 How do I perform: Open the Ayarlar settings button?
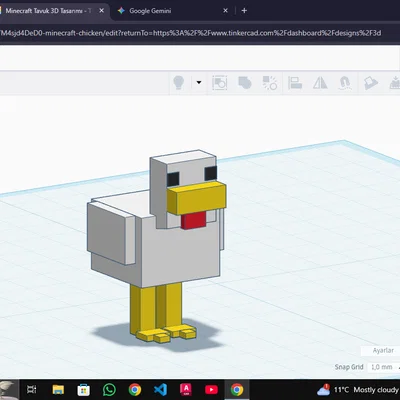coord(383,350)
